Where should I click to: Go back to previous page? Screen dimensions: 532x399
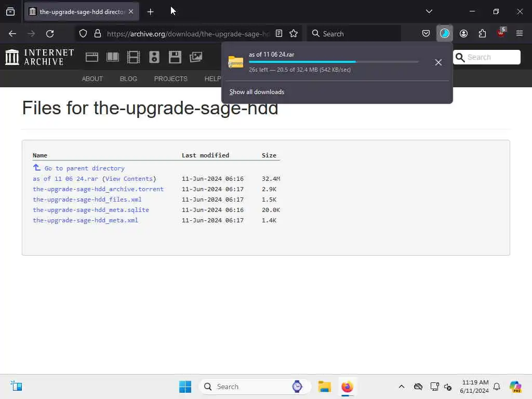12,34
